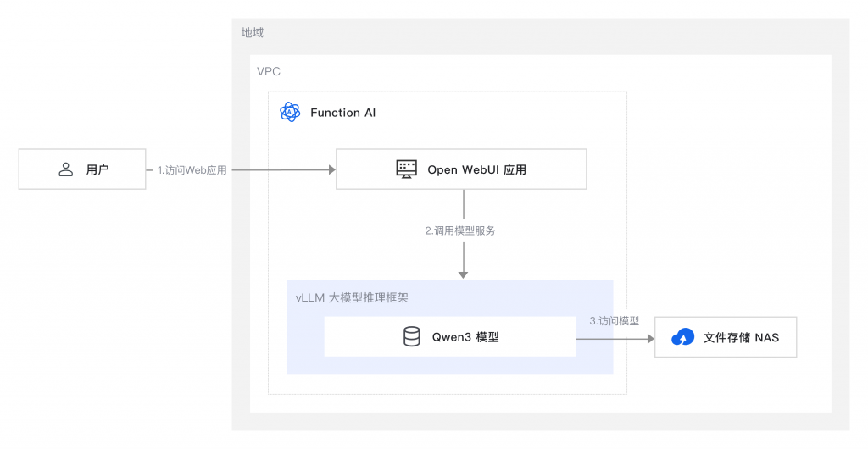
Task: Click the Function AI atom logo
Action: 290,112
